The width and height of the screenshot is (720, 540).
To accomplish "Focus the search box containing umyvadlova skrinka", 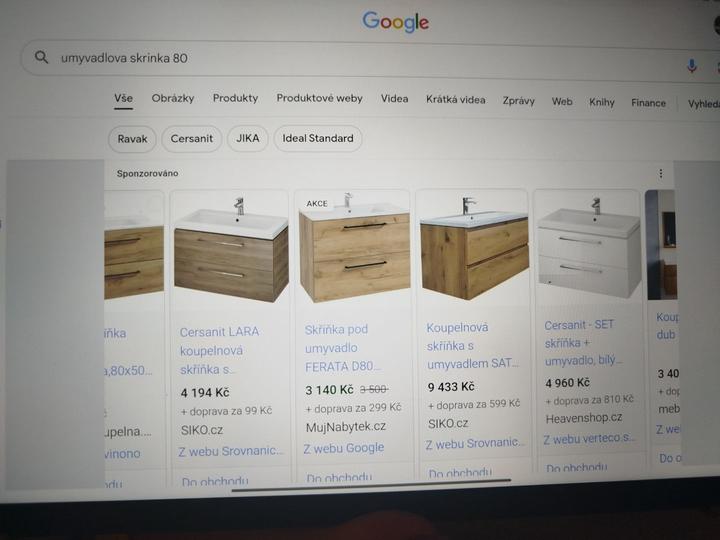I will (x=367, y=58).
